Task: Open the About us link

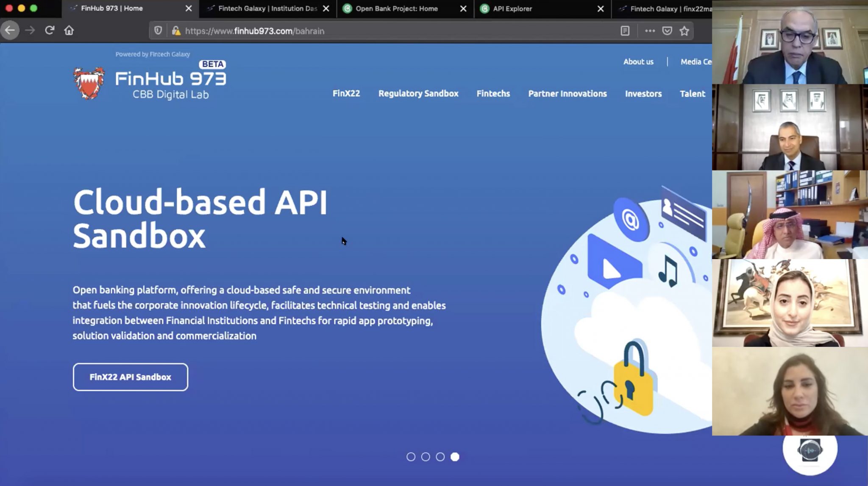Action: click(x=638, y=62)
